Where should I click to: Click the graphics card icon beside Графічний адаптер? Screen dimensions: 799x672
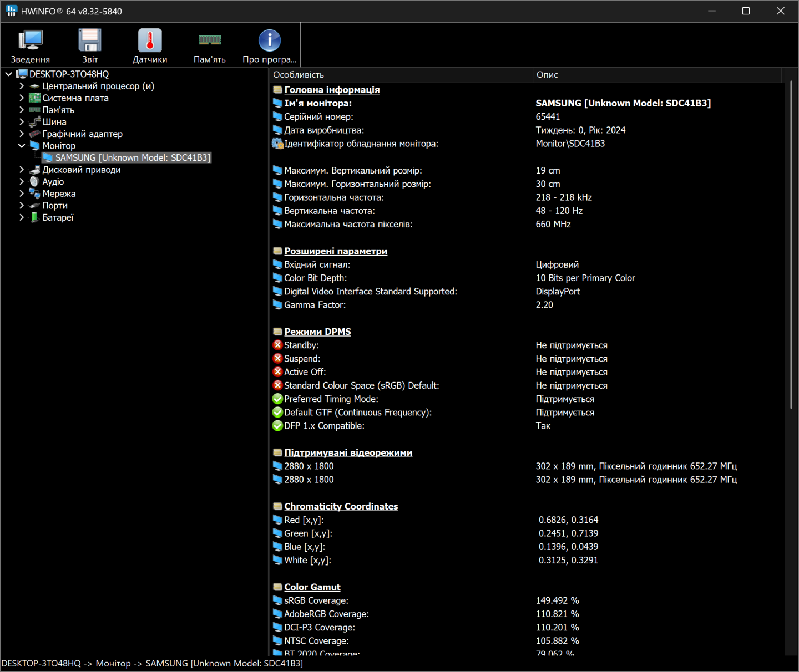click(x=34, y=134)
